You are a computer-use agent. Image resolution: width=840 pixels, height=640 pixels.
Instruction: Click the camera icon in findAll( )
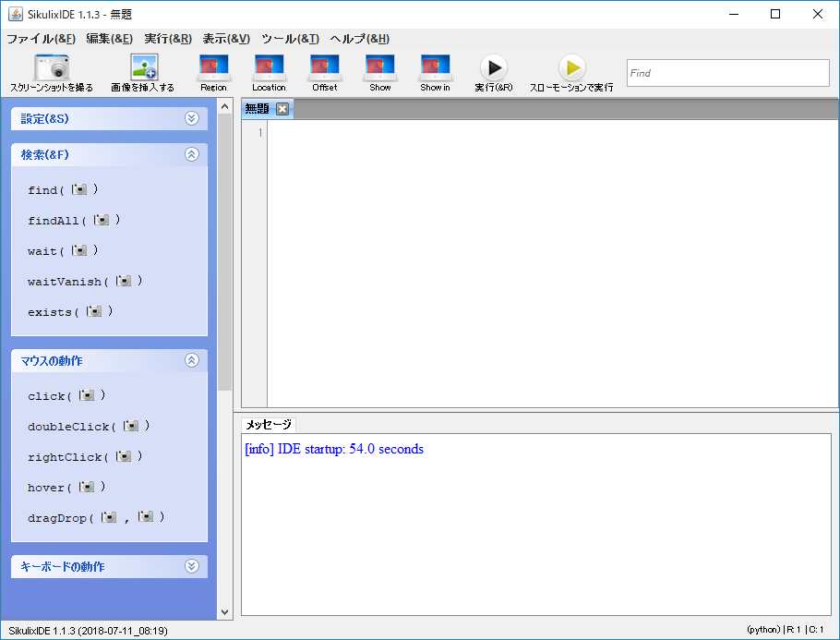click(102, 220)
